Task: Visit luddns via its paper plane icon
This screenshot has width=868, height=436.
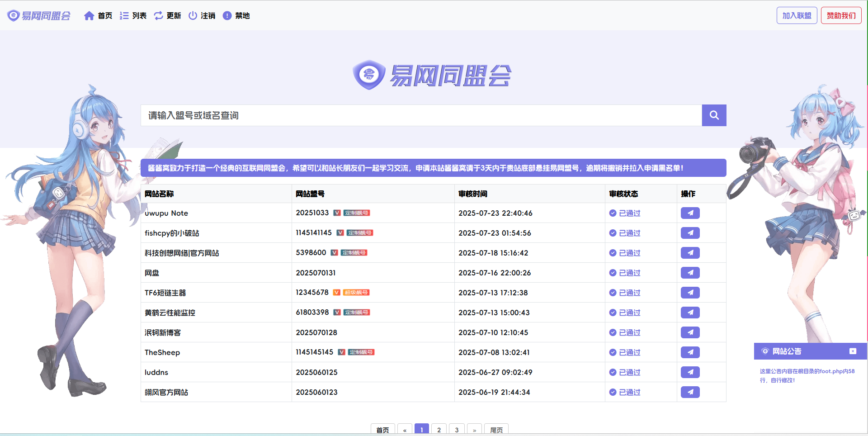Action: [690, 372]
